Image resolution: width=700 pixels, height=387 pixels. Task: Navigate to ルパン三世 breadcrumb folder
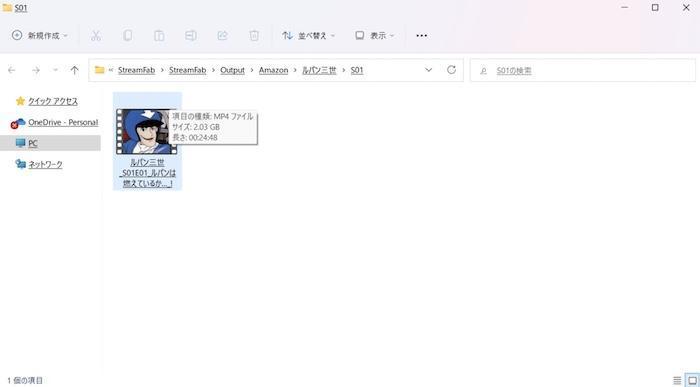click(319, 70)
